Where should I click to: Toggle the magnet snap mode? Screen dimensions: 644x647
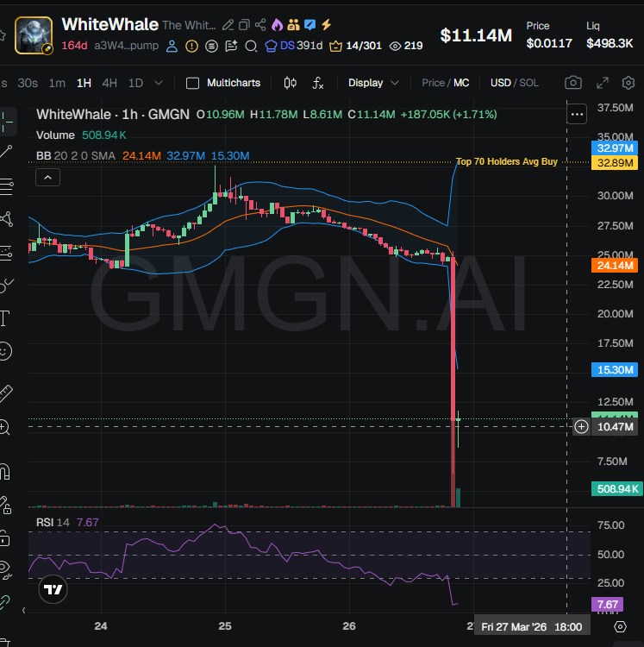coord(5,471)
